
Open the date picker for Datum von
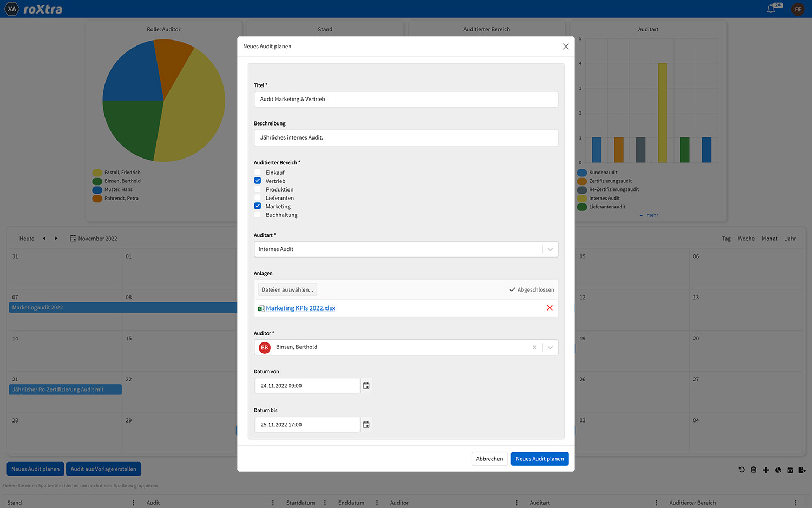pos(366,386)
